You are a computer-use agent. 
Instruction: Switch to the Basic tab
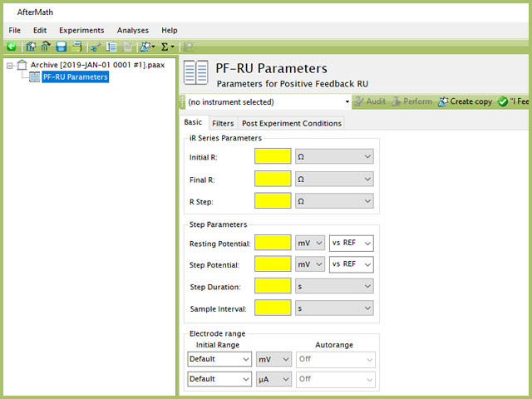pyautogui.click(x=193, y=122)
